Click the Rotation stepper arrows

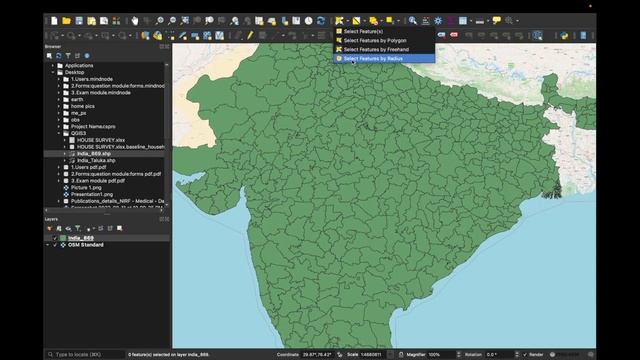[517, 355]
